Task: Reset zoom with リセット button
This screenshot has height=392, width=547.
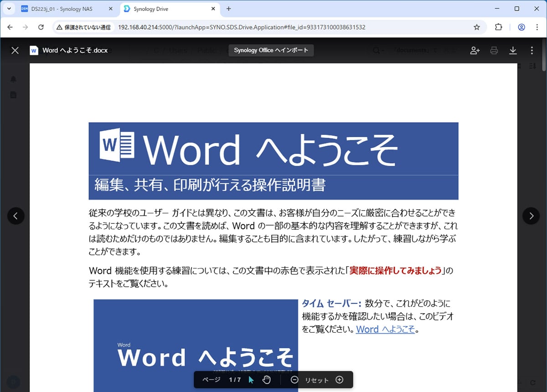Action: [317, 380]
